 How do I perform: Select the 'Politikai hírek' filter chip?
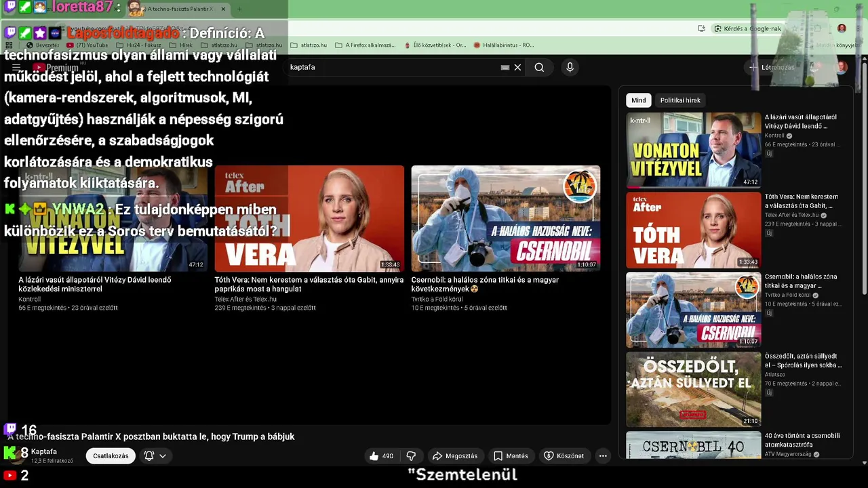tap(680, 100)
